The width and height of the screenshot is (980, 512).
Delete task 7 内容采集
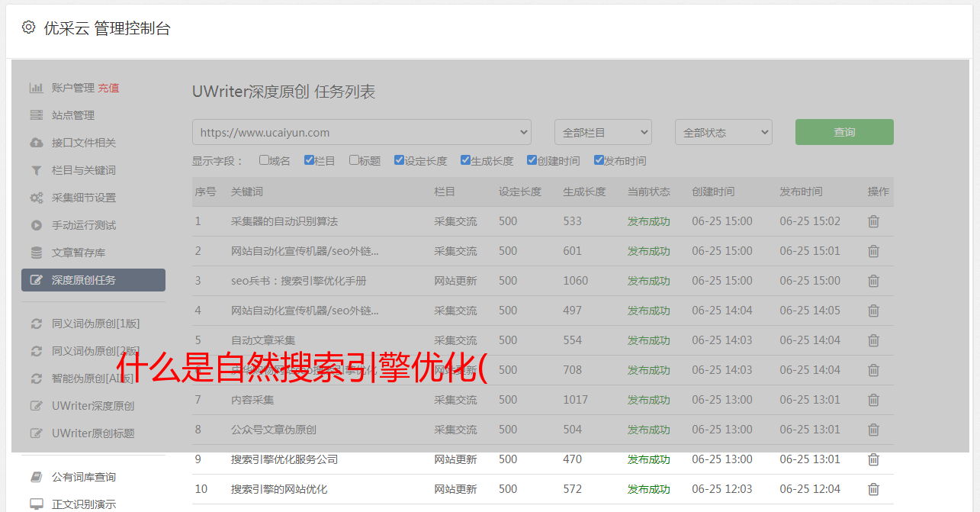(874, 400)
